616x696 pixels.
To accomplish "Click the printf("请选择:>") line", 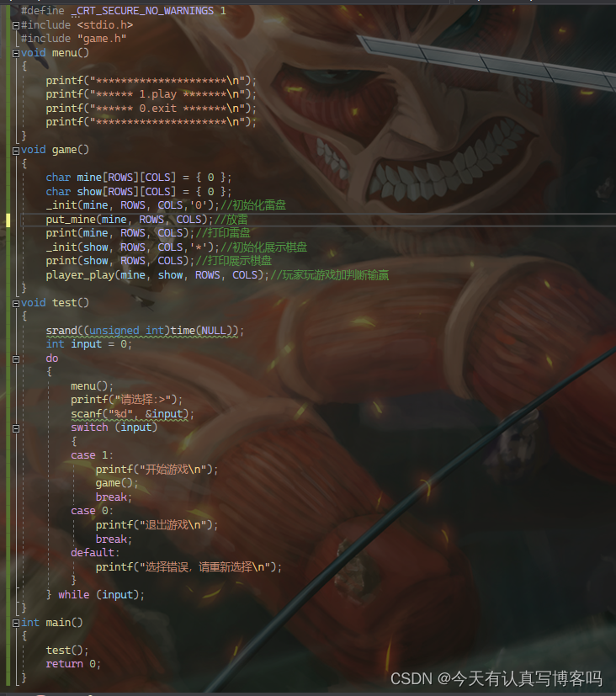I will pyautogui.click(x=126, y=400).
